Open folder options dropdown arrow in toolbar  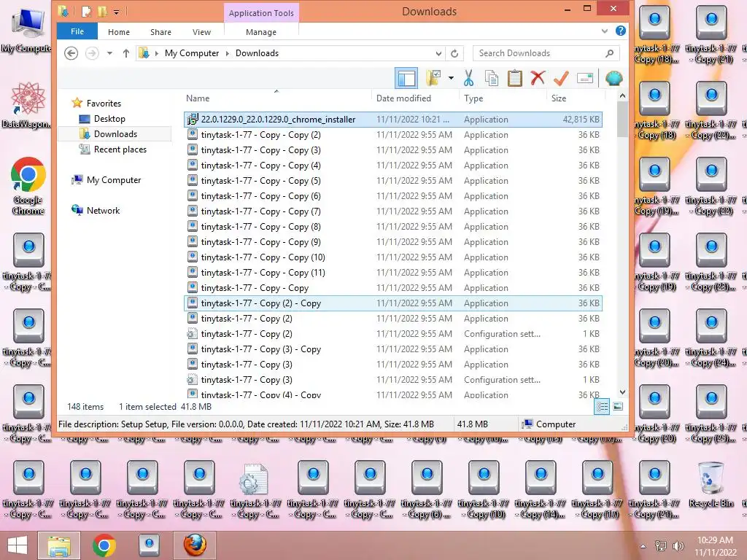(451, 78)
